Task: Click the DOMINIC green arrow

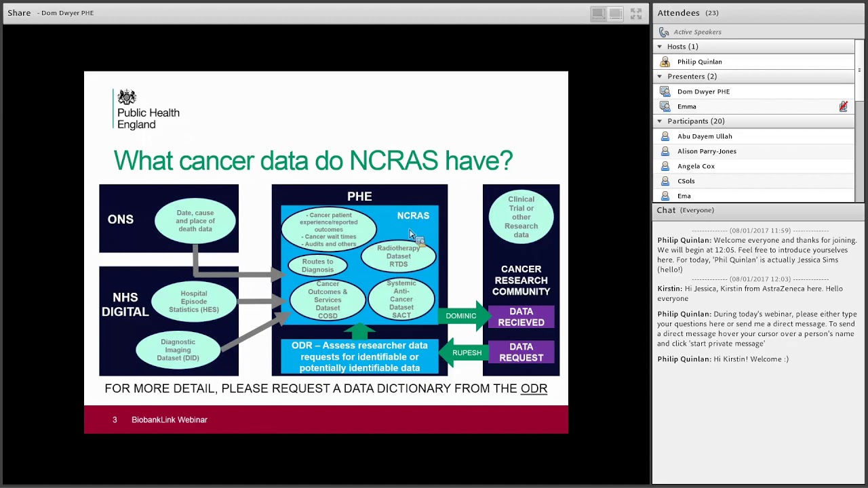Action: coord(465,316)
